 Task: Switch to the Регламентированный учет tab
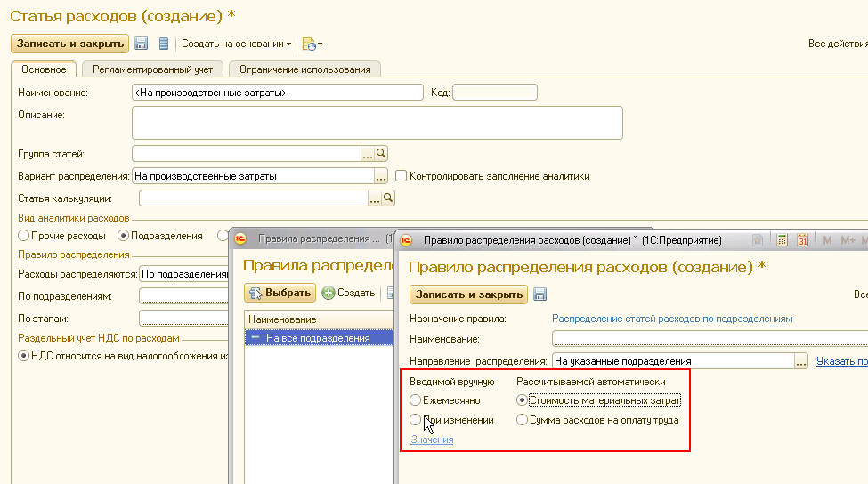153,69
